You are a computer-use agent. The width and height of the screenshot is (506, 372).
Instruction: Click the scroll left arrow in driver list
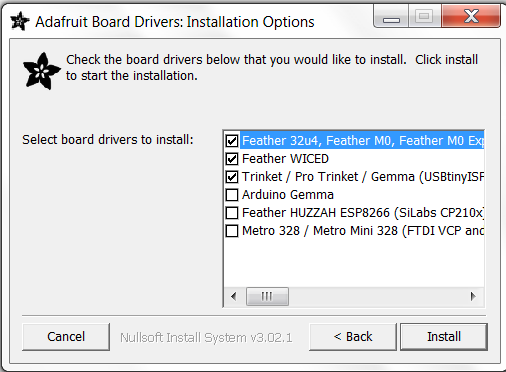click(234, 296)
